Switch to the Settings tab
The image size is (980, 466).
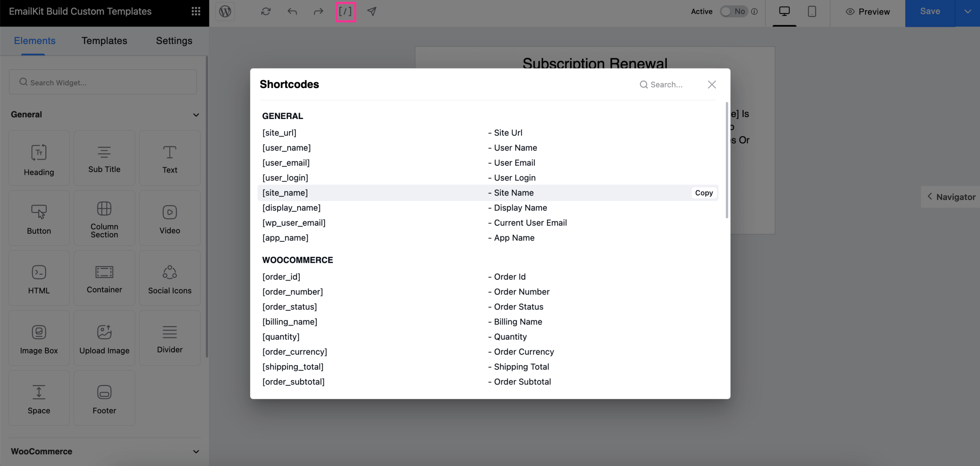174,41
